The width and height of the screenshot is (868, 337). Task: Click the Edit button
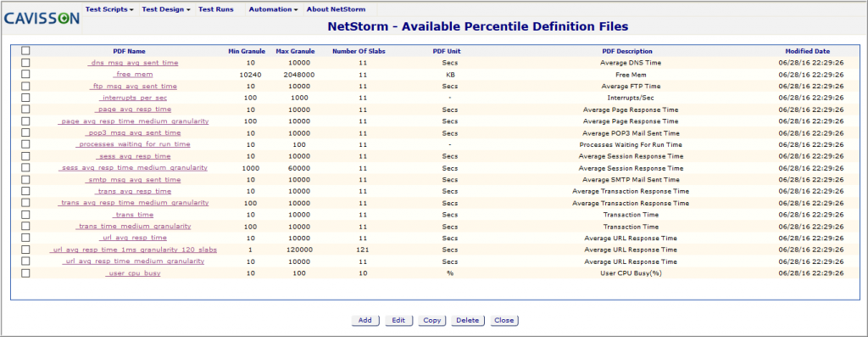tap(398, 320)
